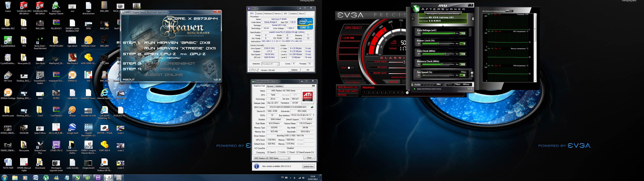Expand the Core Voltage arrow in Afterburner

pyautogui.click(x=470, y=33)
